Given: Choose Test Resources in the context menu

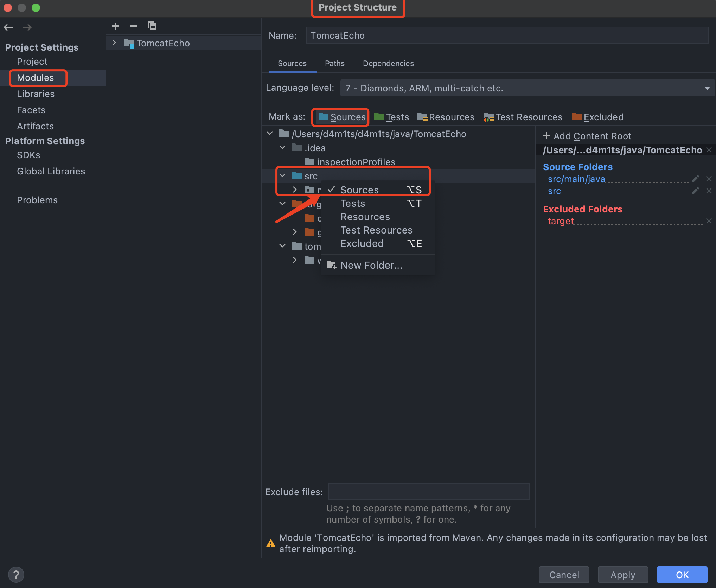Looking at the screenshot, I should 376,230.
